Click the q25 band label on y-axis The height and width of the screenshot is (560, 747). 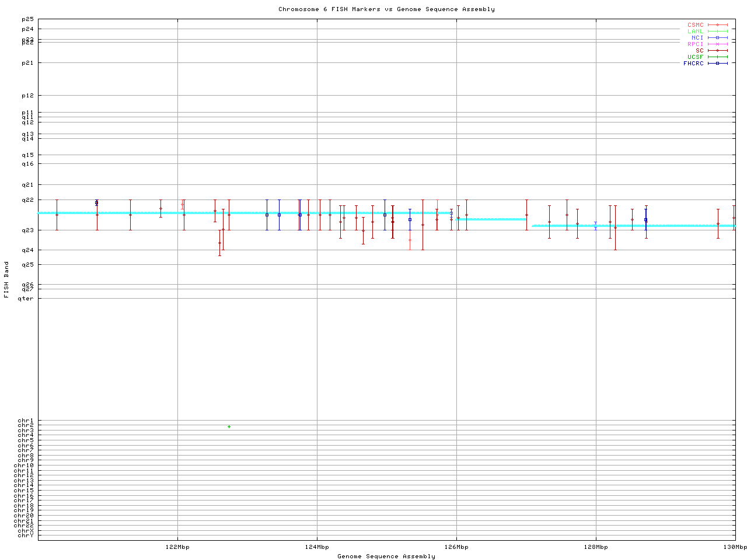[x=27, y=264]
